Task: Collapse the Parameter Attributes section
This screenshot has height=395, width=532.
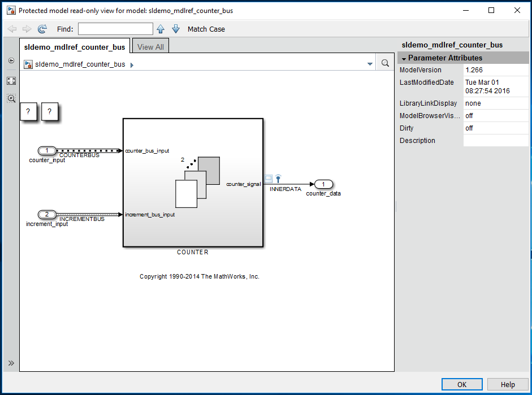Action: tap(404, 59)
